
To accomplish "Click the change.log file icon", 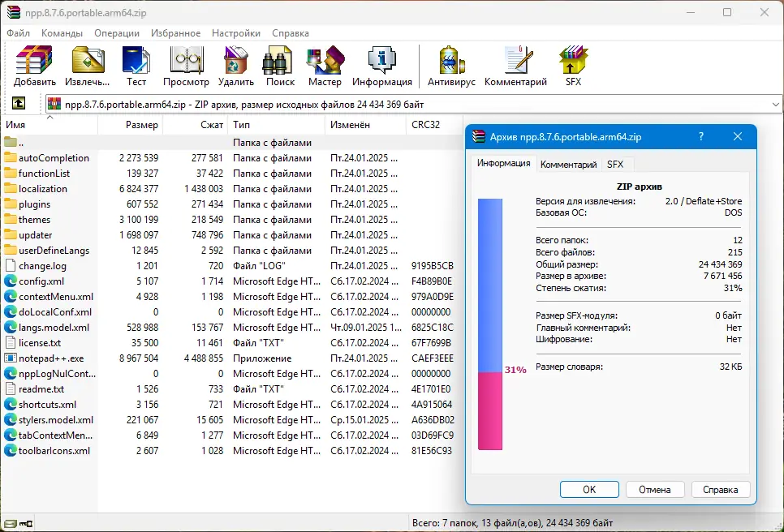I will [x=11, y=266].
